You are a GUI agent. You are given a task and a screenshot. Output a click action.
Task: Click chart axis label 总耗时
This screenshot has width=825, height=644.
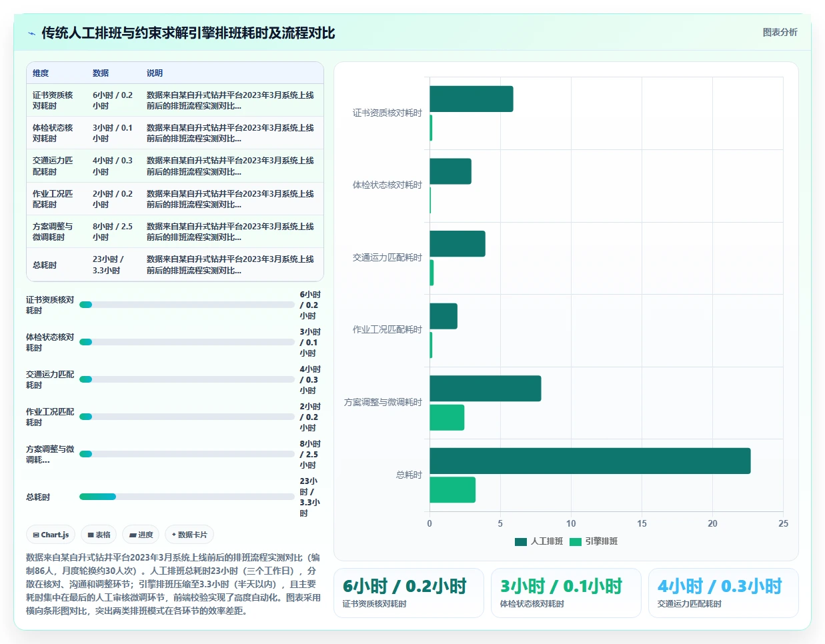(409, 475)
